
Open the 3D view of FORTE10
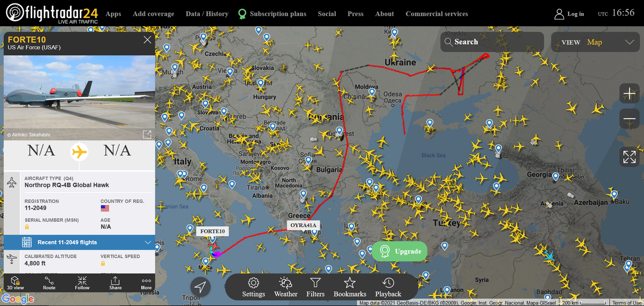coord(15,283)
